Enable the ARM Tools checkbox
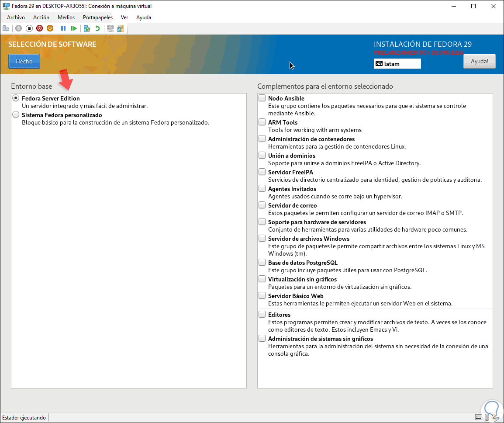The image size is (504, 423). [x=262, y=122]
